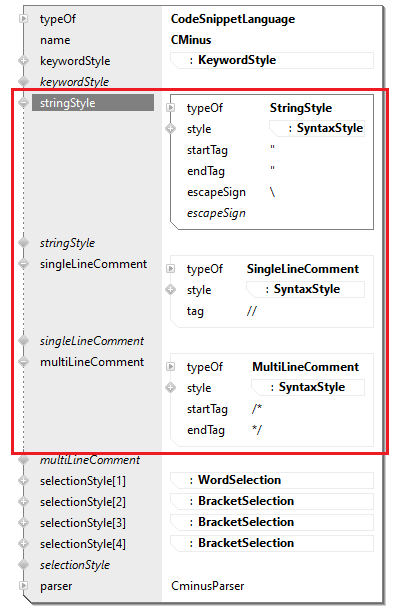Select the selectionStyle[1] label

[x=83, y=481]
